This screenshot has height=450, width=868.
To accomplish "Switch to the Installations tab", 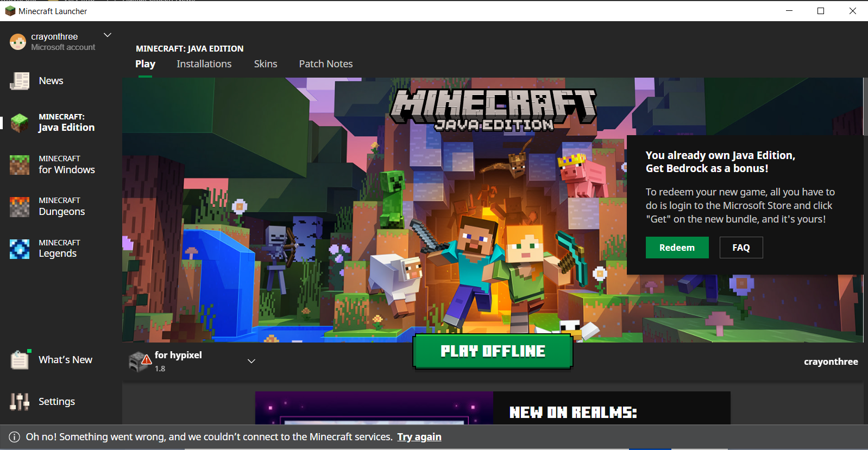I will pyautogui.click(x=204, y=64).
